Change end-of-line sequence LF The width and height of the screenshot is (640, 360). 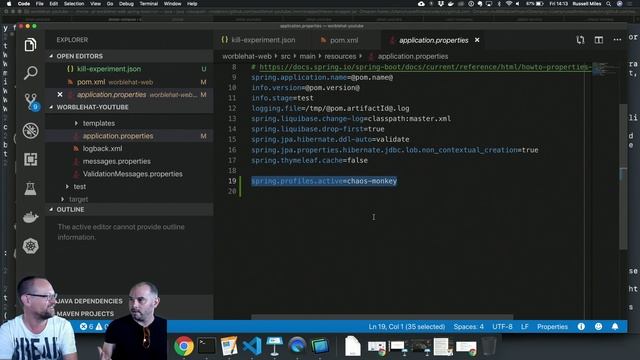coord(524,327)
